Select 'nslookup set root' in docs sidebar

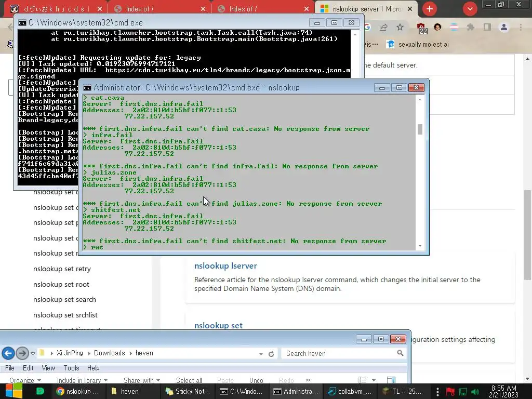pos(61,284)
